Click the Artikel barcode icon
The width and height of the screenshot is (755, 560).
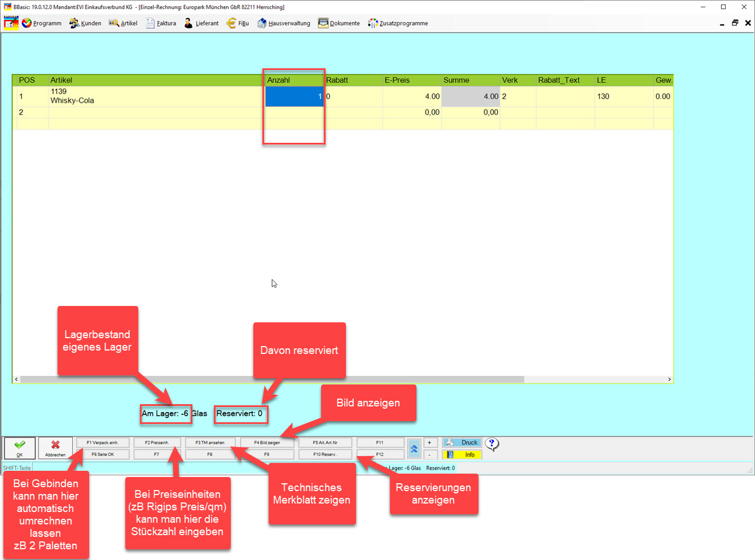click(113, 23)
